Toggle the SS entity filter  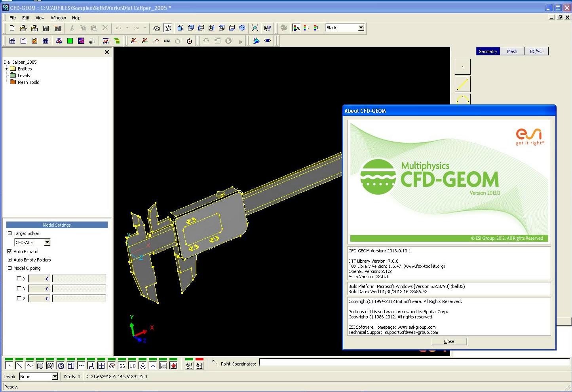(x=122, y=365)
